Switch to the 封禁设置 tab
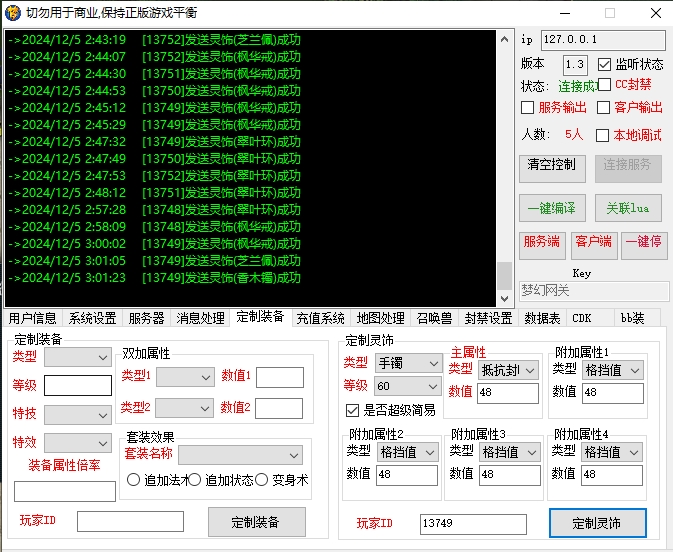Image resolution: width=673 pixels, height=552 pixels. tap(488, 318)
